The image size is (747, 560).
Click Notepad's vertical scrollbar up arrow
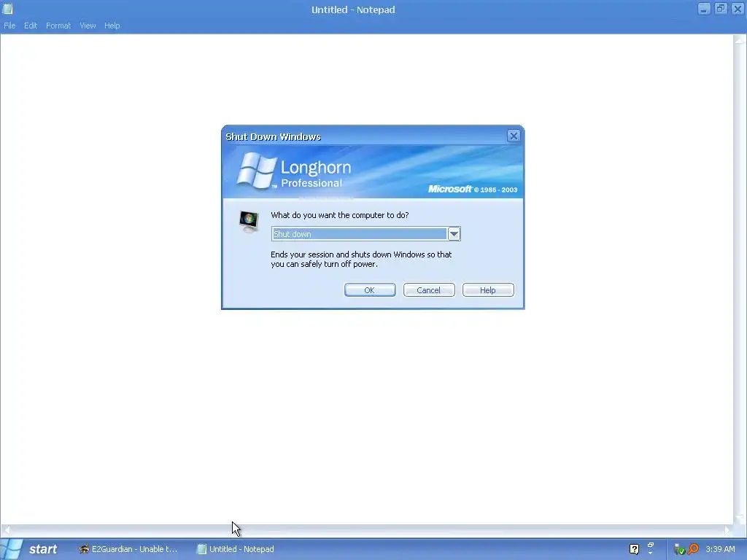click(740, 41)
